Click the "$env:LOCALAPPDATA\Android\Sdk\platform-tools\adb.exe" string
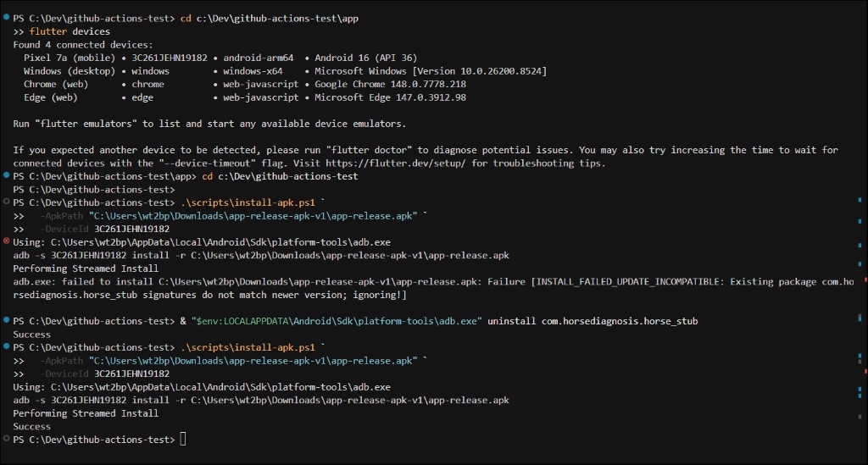 pos(337,321)
